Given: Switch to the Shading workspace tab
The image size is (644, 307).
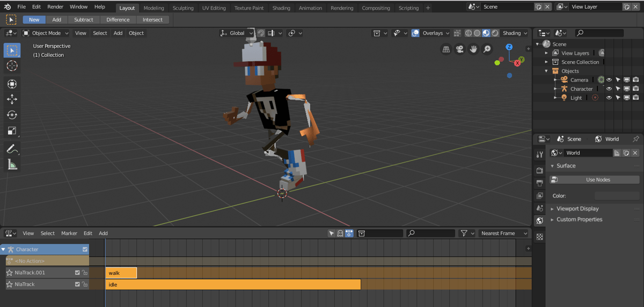Looking at the screenshot, I should point(281,8).
